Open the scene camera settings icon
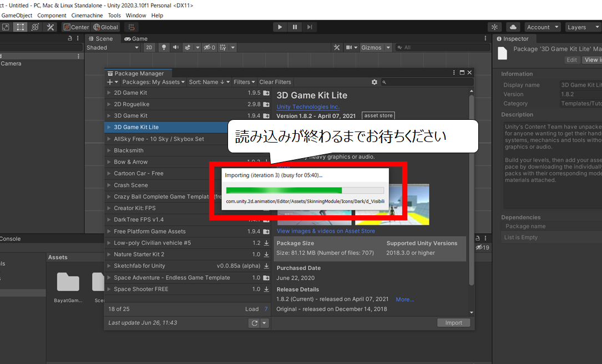602x364 pixels. pyautogui.click(x=349, y=48)
